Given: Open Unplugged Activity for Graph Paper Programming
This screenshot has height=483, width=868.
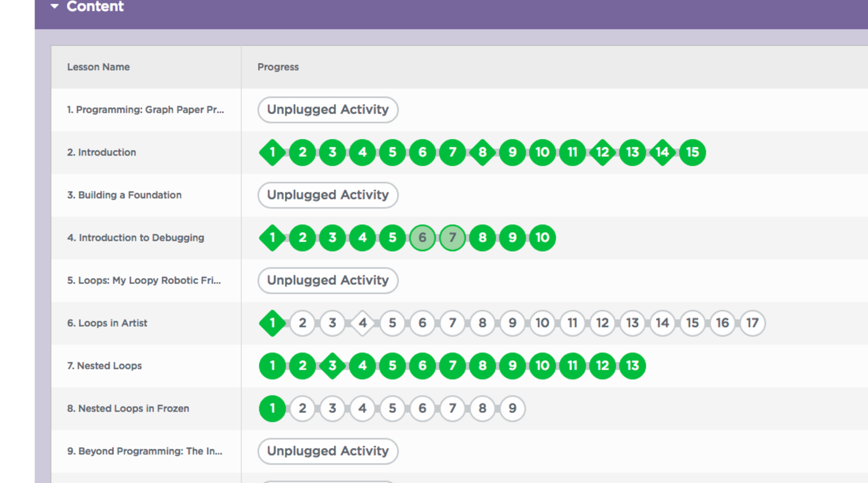Looking at the screenshot, I should pos(328,110).
